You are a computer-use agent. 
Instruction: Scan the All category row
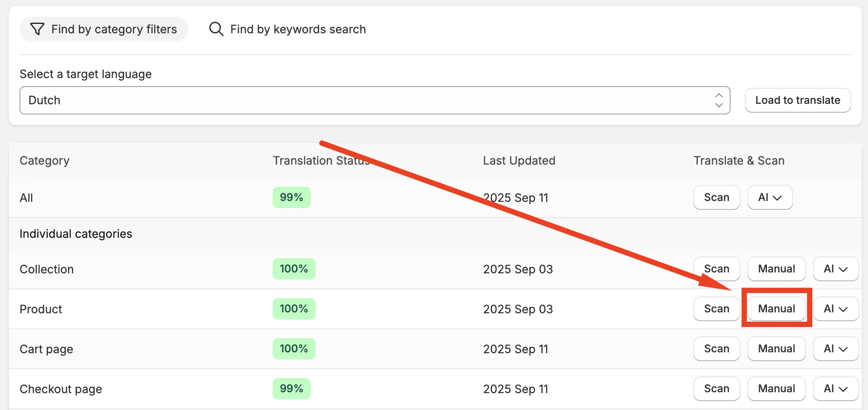(x=717, y=197)
